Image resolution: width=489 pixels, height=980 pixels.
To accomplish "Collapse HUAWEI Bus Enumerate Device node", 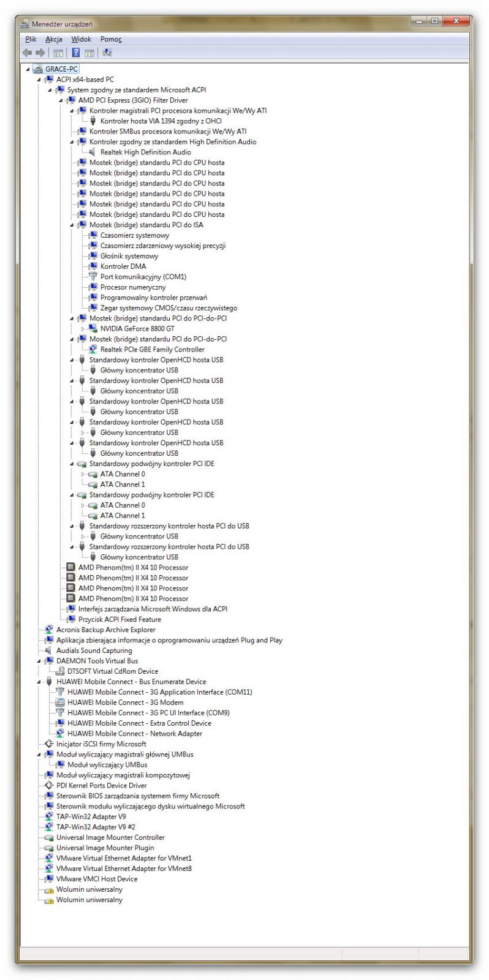I will point(39,682).
